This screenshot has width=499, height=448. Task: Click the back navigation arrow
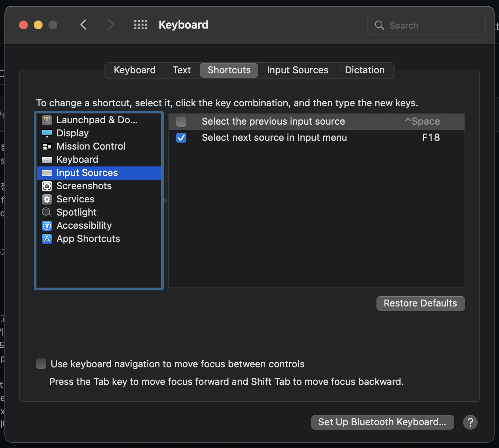83,25
